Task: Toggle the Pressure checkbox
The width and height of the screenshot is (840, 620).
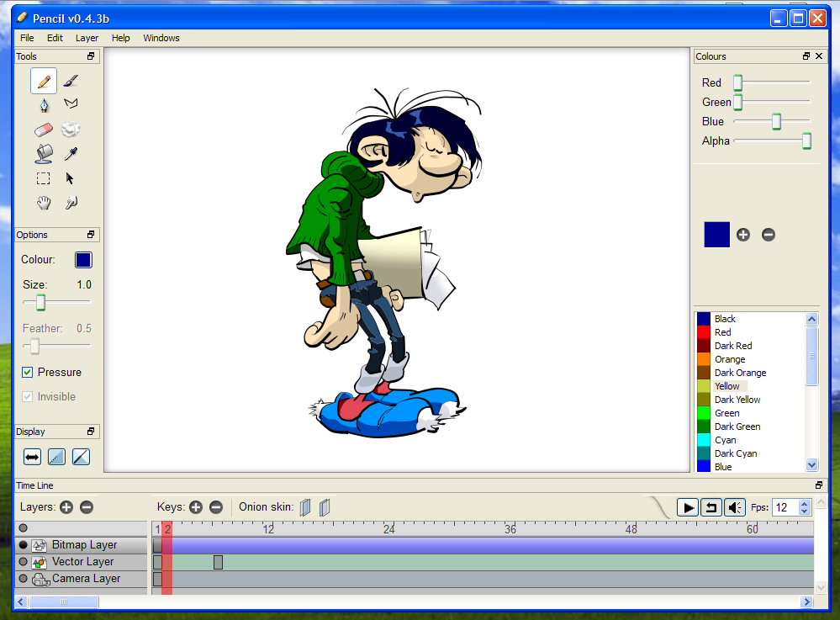Action: click(29, 372)
